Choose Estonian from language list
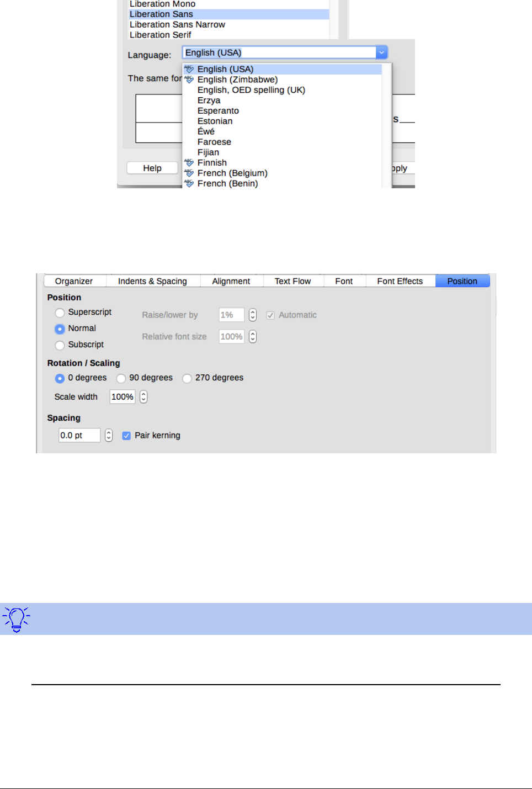Image resolution: width=532 pixels, height=789 pixels. pyautogui.click(x=283, y=121)
